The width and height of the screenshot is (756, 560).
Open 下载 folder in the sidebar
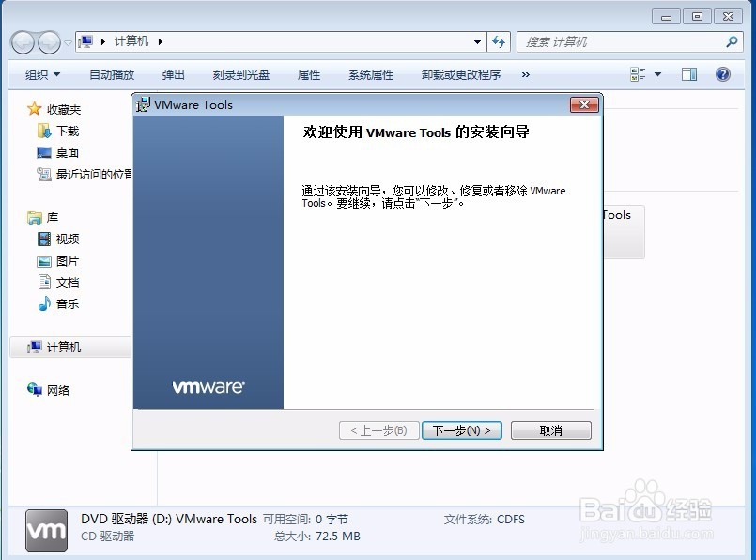68,132
